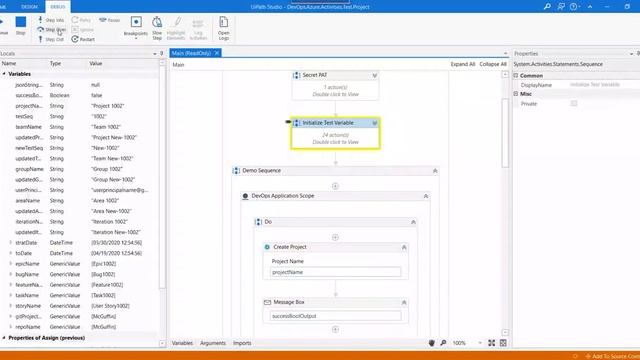Screen dimensions: 640x360
Task: Collapse the Message Box activity
Action: pos(404,302)
